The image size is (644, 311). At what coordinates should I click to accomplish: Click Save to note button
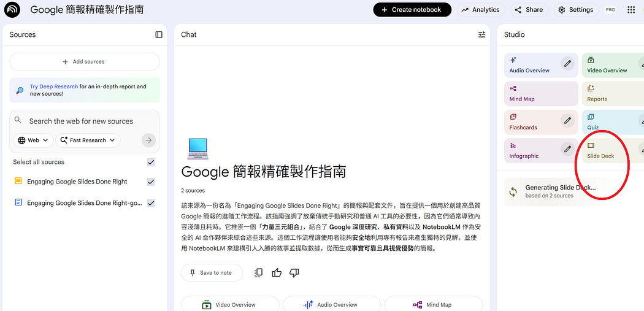[212, 273]
